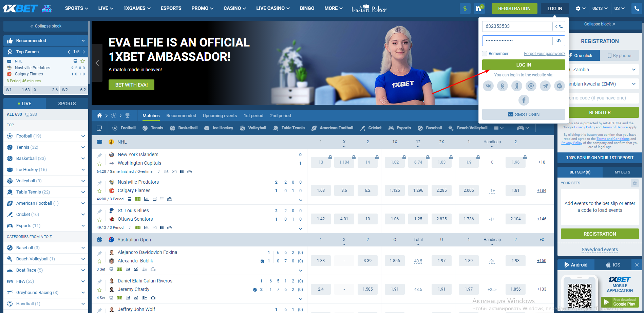Click the phone callback icon in header

coord(637,8)
